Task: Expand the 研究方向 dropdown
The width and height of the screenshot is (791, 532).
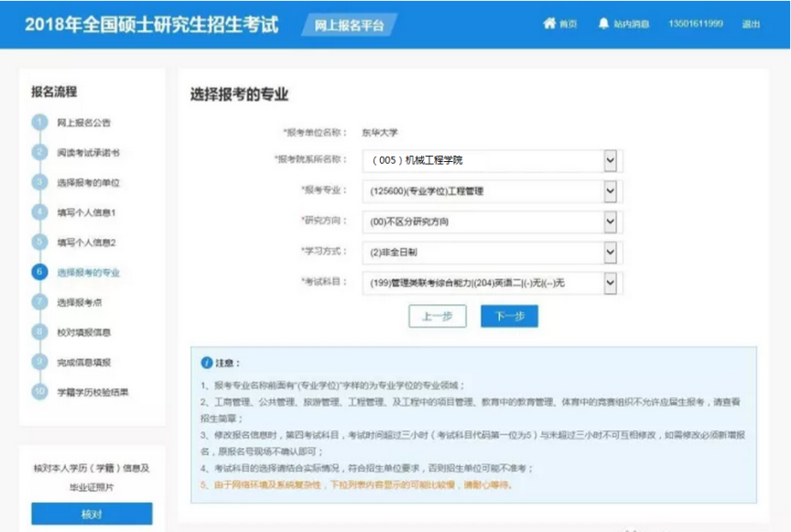Action: click(611, 222)
